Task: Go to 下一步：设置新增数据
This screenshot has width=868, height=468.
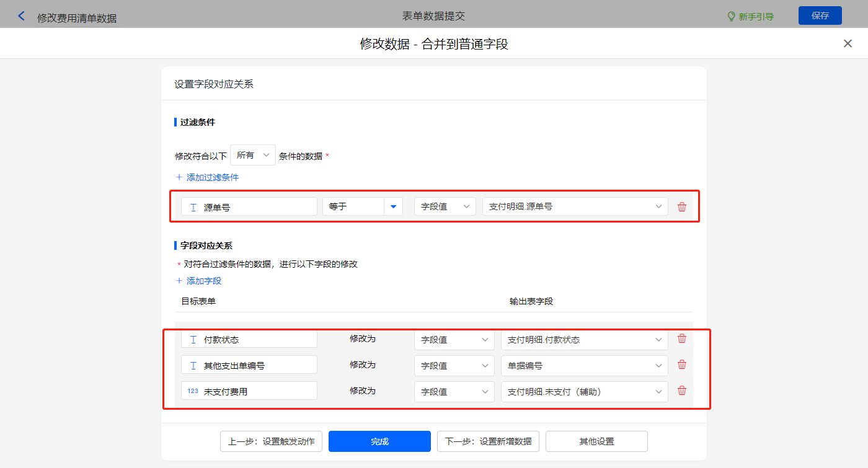Action: click(488, 441)
